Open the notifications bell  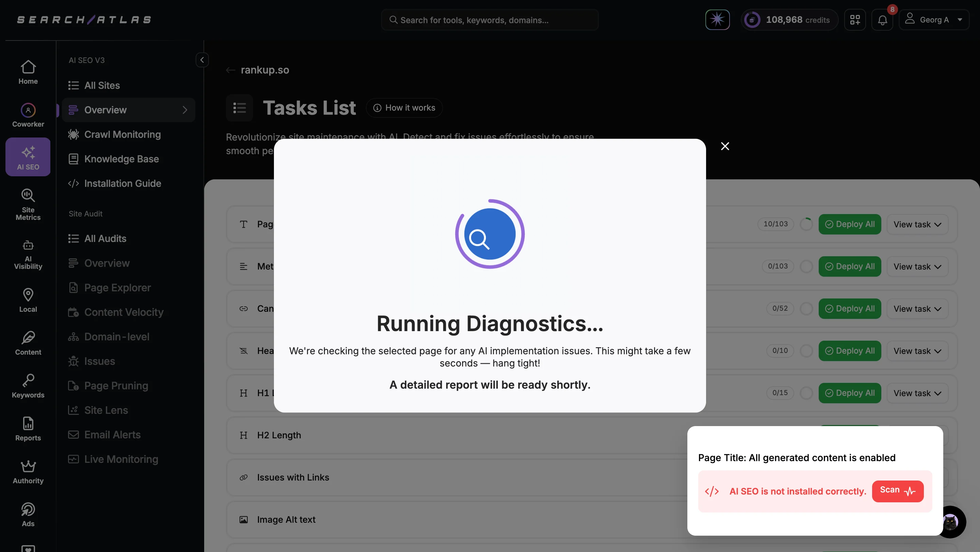pos(882,19)
